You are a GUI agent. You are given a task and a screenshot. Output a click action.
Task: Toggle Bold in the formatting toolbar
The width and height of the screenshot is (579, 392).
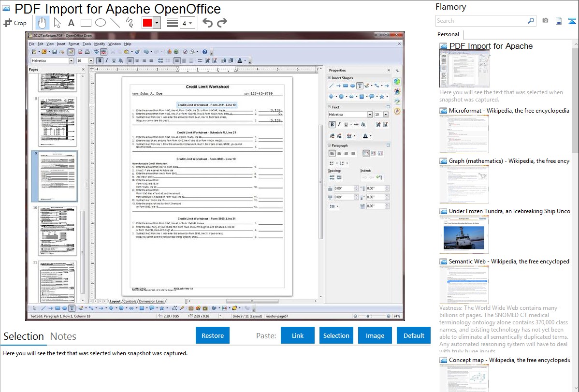click(100, 60)
